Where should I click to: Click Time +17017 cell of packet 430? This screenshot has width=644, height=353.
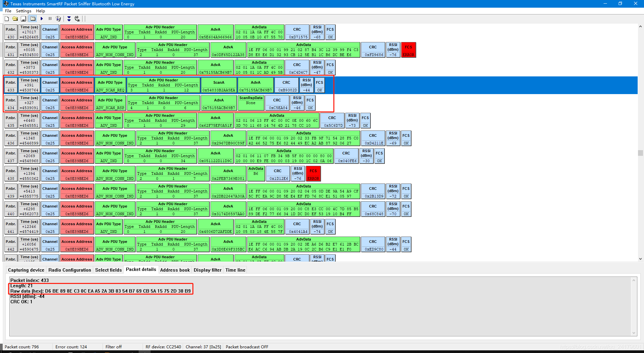29,32
